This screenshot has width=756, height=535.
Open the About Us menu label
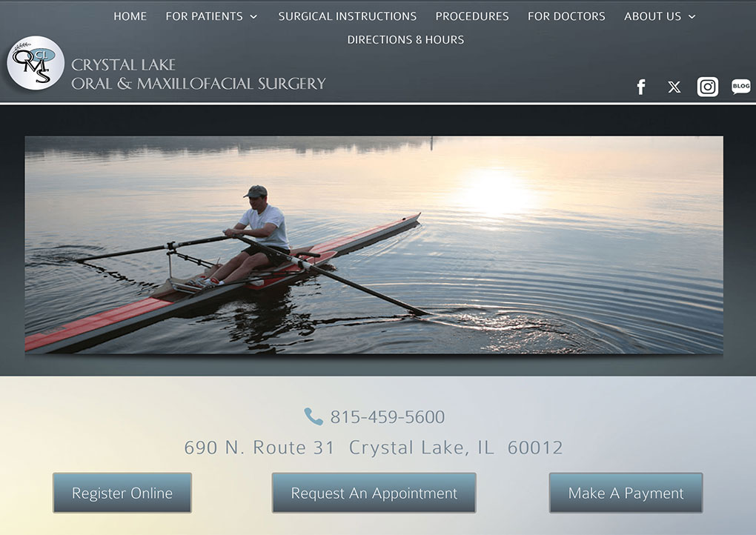[652, 16]
